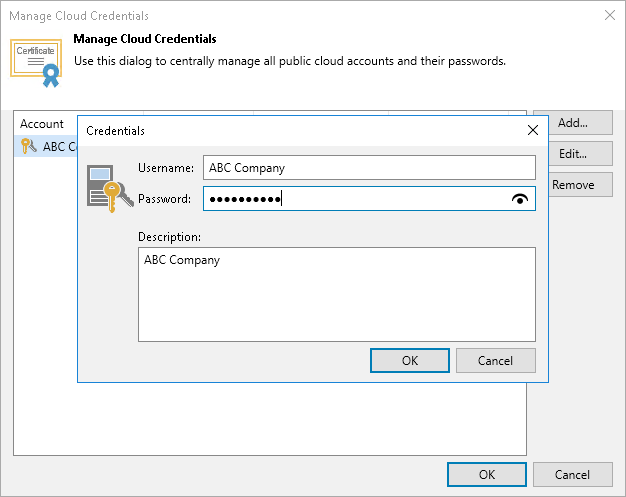Click into the Password field
Image resolution: width=626 pixels, height=497 pixels.
369,199
